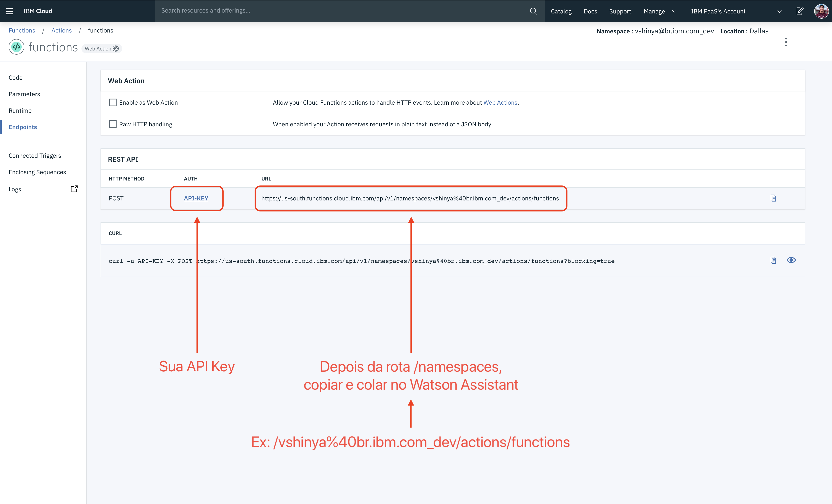The width and height of the screenshot is (832, 504).
Task: Switch to Parameters section
Action: coord(24,94)
